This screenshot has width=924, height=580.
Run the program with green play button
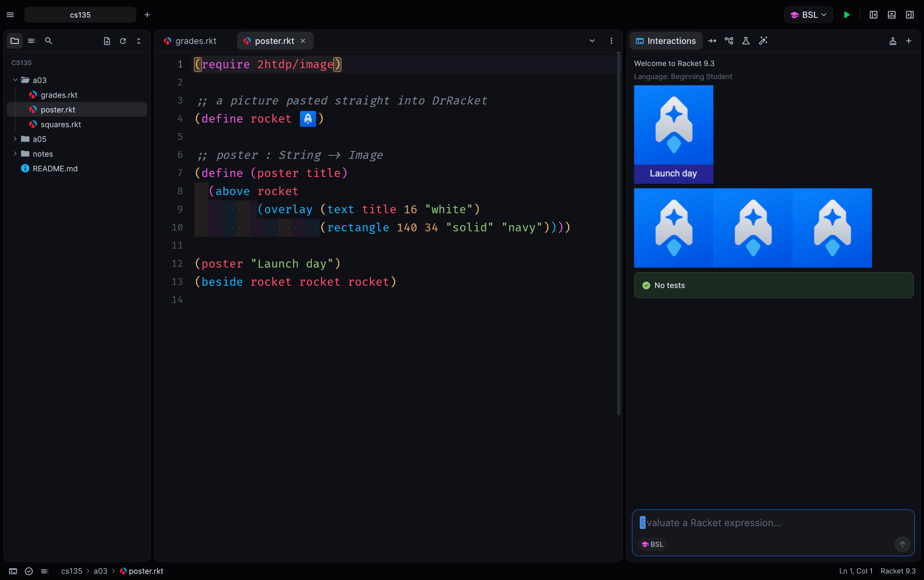click(x=847, y=15)
